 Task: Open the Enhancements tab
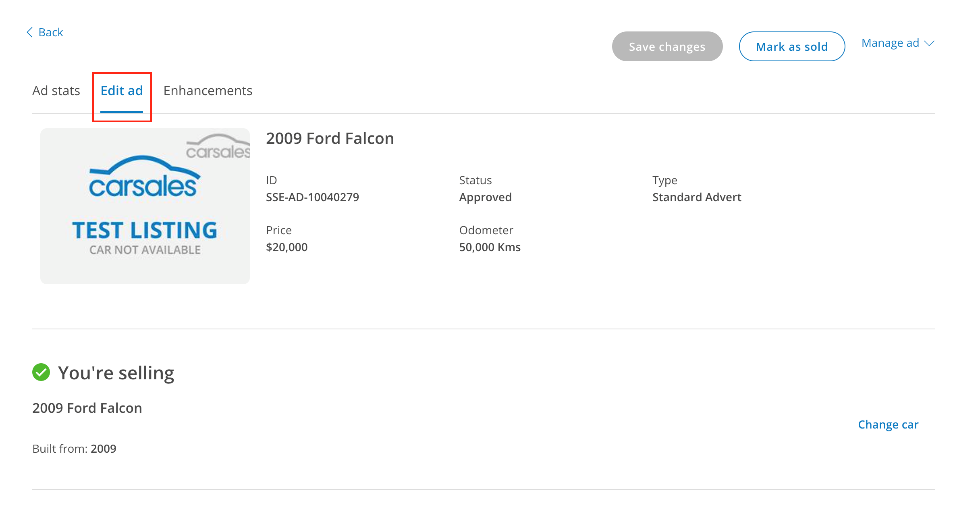click(208, 91)
